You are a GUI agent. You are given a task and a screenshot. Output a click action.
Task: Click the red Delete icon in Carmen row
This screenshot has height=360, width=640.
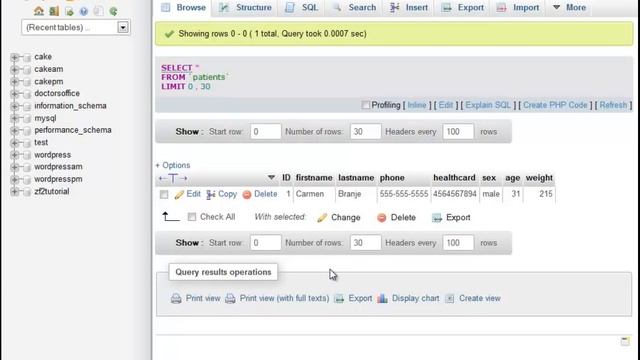coord(247,195)
